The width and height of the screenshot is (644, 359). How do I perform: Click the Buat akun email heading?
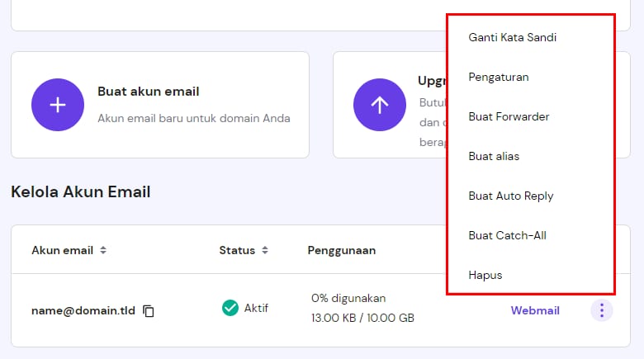(x=149, y=92)
